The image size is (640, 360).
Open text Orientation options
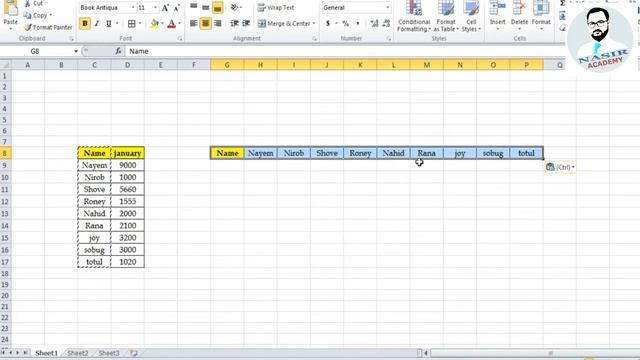pos(236,7)
